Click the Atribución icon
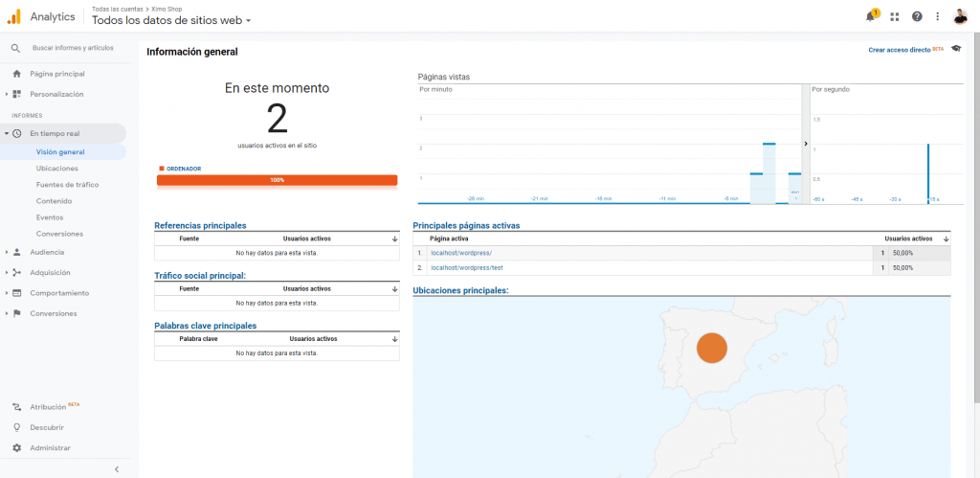980x478 pixels. 17,407
